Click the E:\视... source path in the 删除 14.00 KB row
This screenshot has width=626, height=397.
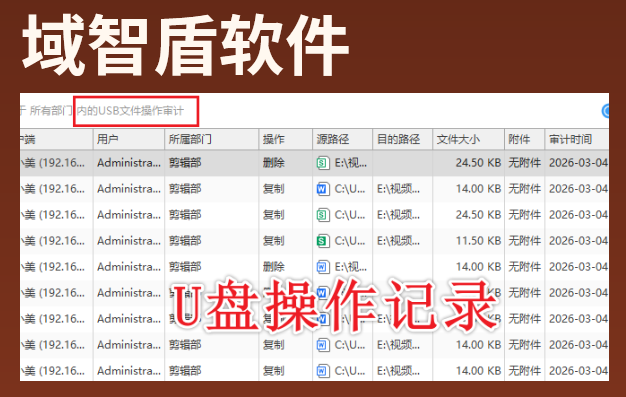click(x=351, y=267)
